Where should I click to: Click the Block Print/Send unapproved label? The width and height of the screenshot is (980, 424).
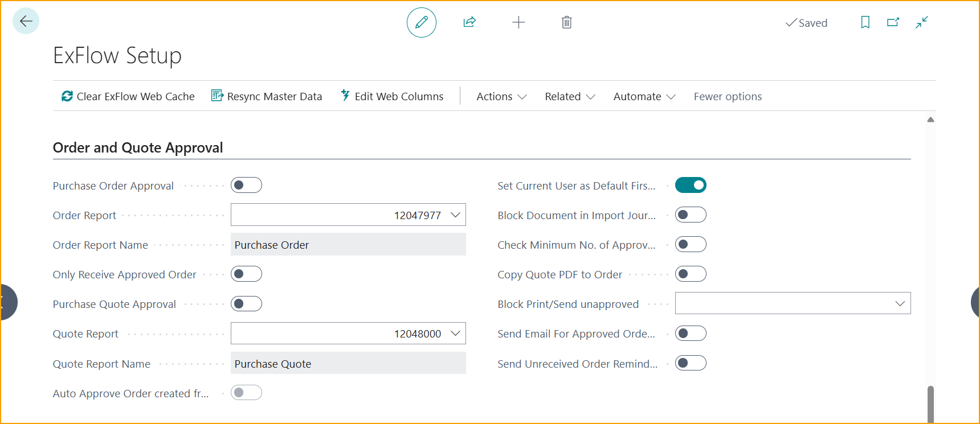pyautogui.click(x=568, y=304)
